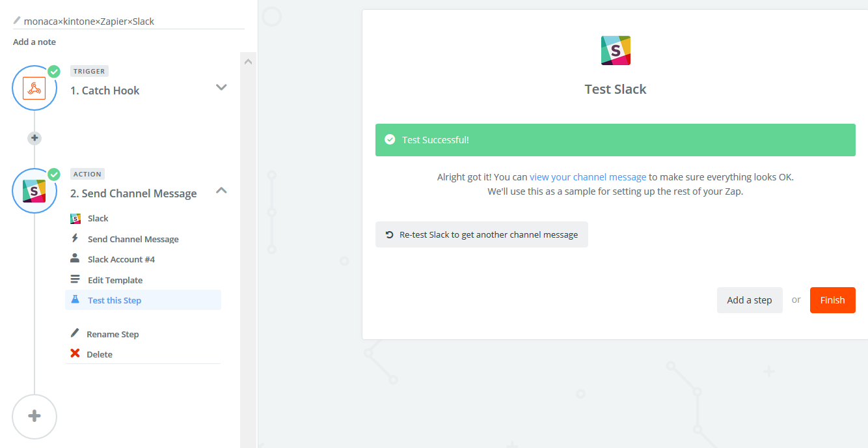The width and height of the screenshot is (868, 448).
Task: Expand the Catch Hook trigger step
Action: (x=221, y=87)
